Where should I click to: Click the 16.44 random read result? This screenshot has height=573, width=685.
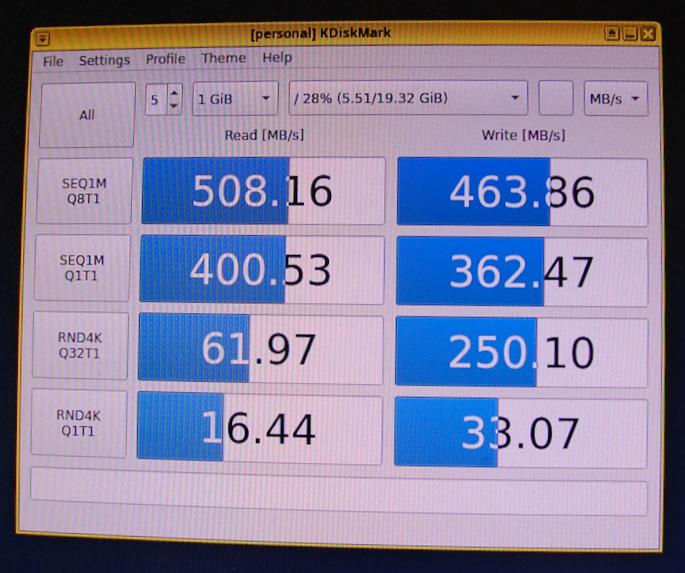tap(259, 428)
